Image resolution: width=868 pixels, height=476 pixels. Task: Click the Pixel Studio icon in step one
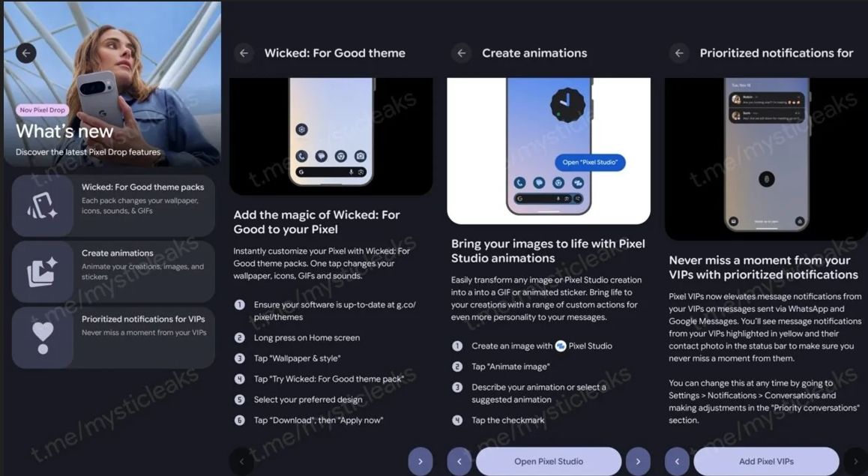[x=560, y=346]
